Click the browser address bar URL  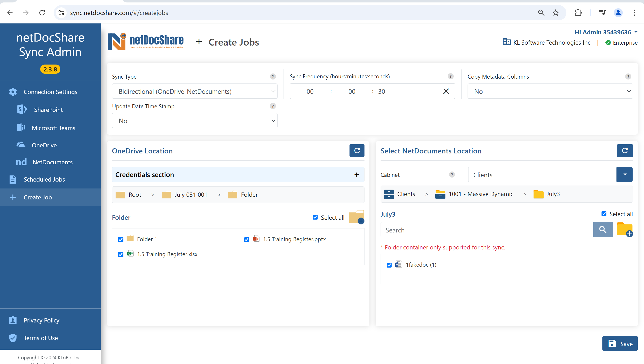click(x=119, y=13)
